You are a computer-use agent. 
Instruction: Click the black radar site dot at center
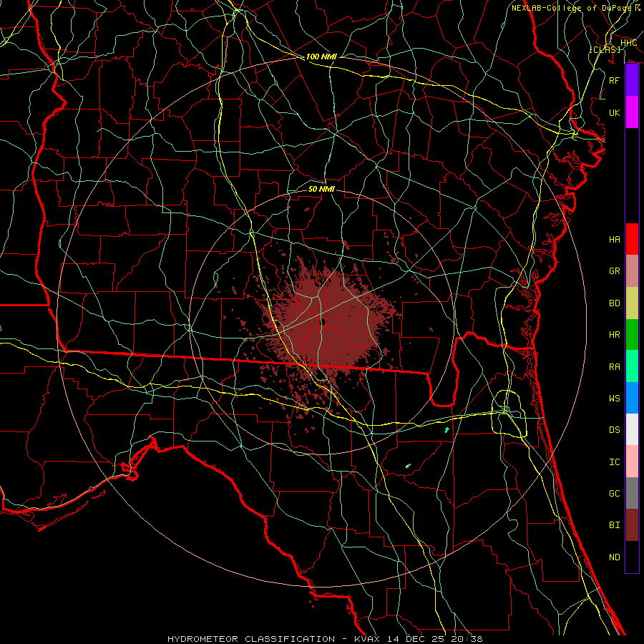coord(323,322)
